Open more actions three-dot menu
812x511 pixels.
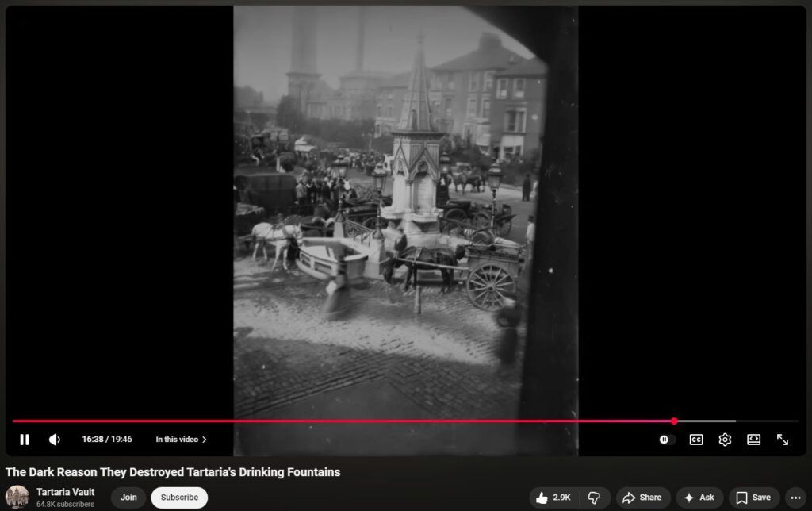click(x=796, y=498)
